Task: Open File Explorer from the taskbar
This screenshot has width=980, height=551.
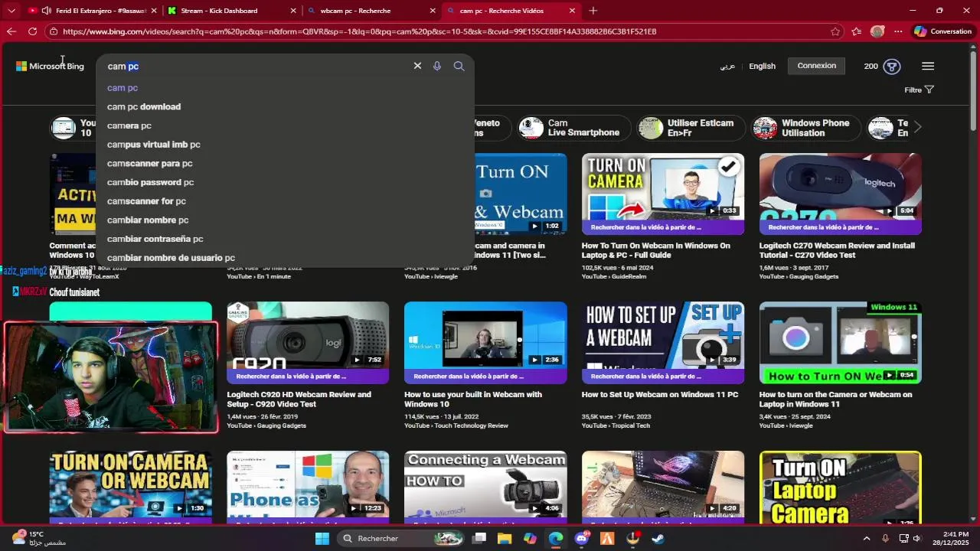Action: pos(505,539)
